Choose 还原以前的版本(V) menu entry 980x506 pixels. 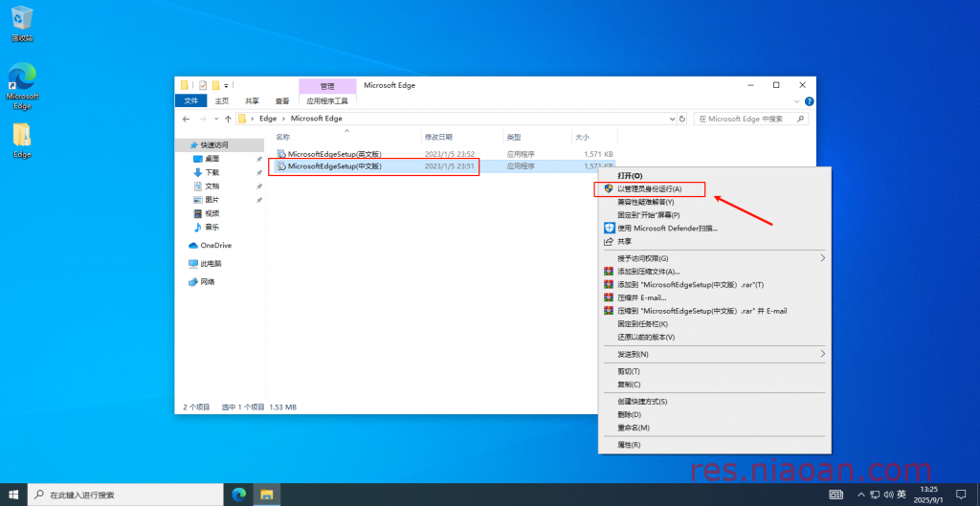[x=714, y=337]
